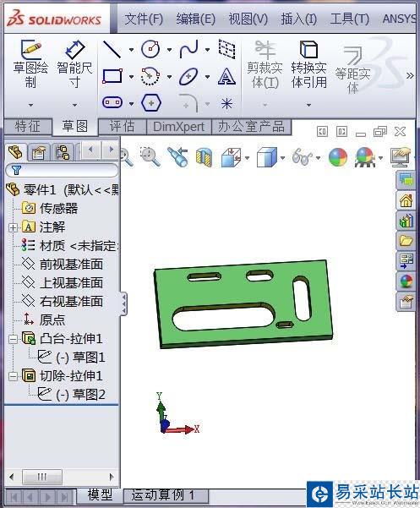Click the Previous View icon
This screenshot has height=508, width=420.
(x=178, y=157)
